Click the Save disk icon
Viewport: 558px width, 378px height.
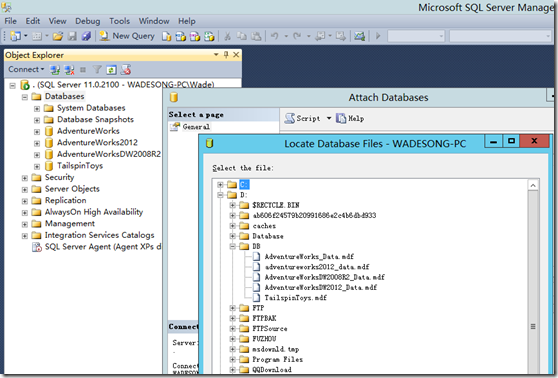coord(72,36)
